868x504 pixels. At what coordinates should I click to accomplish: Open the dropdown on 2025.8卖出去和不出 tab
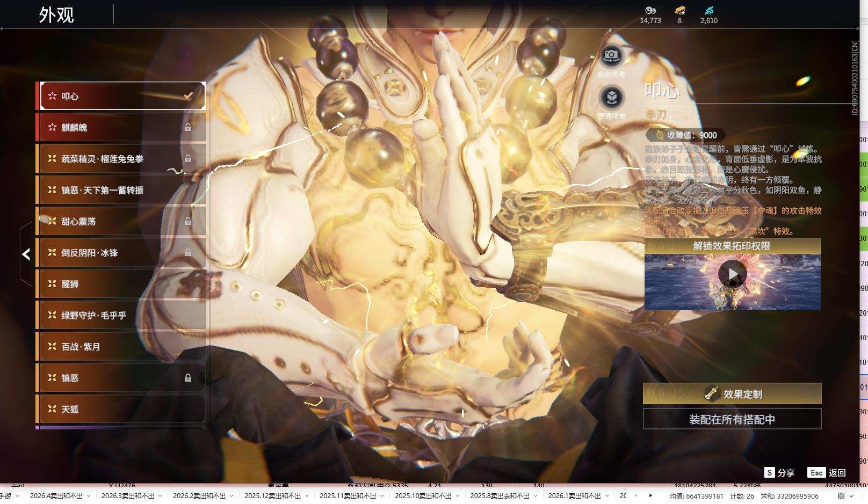[536, 496]
